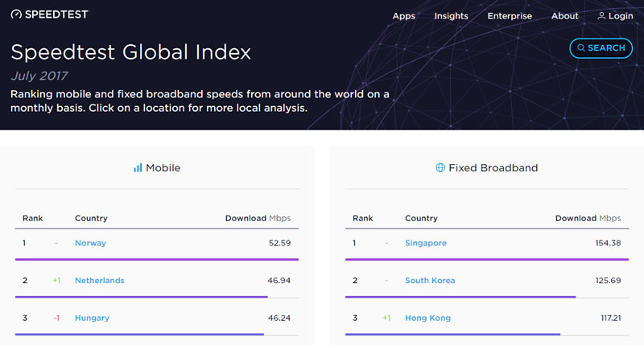Click Mobile table Rank header
644x345 pixels.
pyautogui.click(x=32, y=218)
